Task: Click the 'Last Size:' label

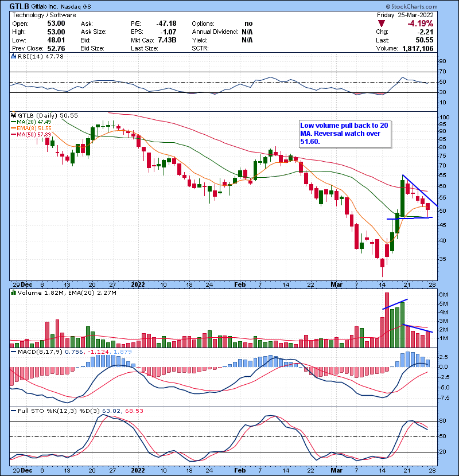Action: (144, 48)
